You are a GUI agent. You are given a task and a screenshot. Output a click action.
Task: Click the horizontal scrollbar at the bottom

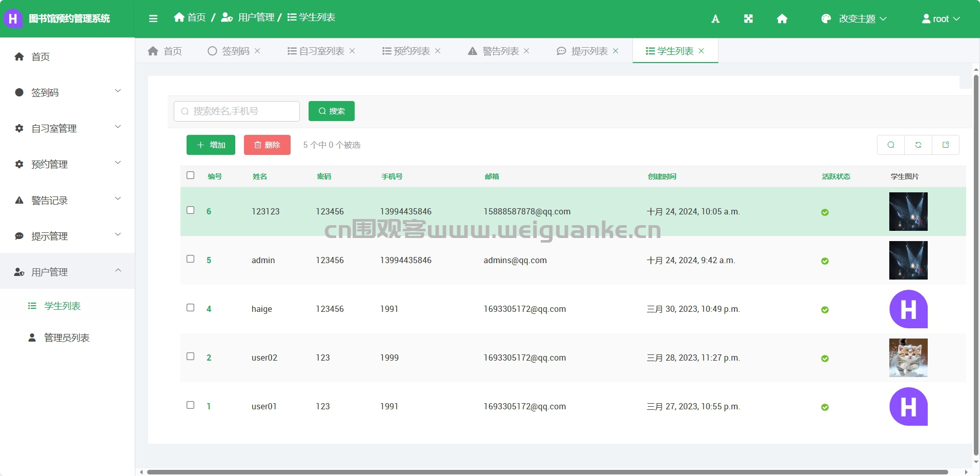click(x=547, y=472)
